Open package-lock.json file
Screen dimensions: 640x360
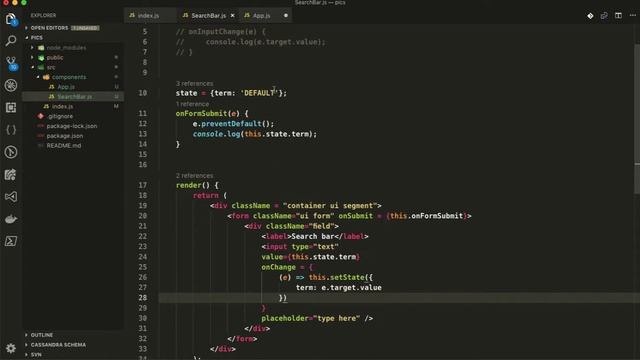72,126
